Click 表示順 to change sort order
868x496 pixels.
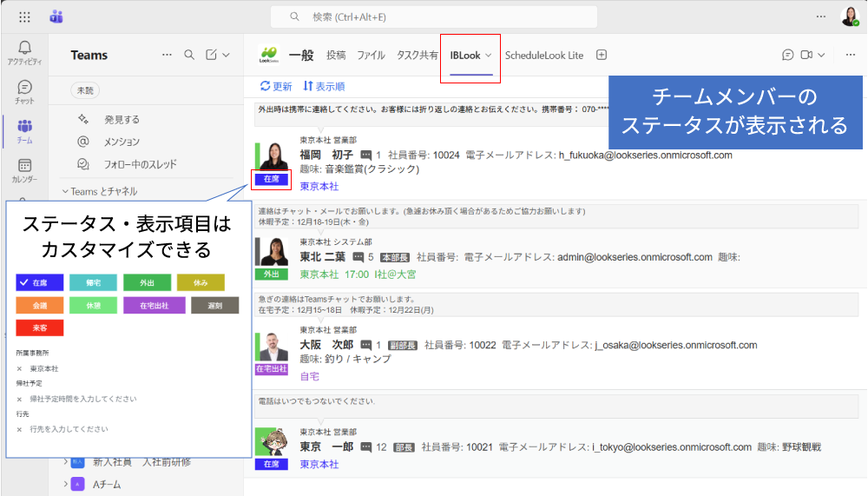tap(324, 86)
